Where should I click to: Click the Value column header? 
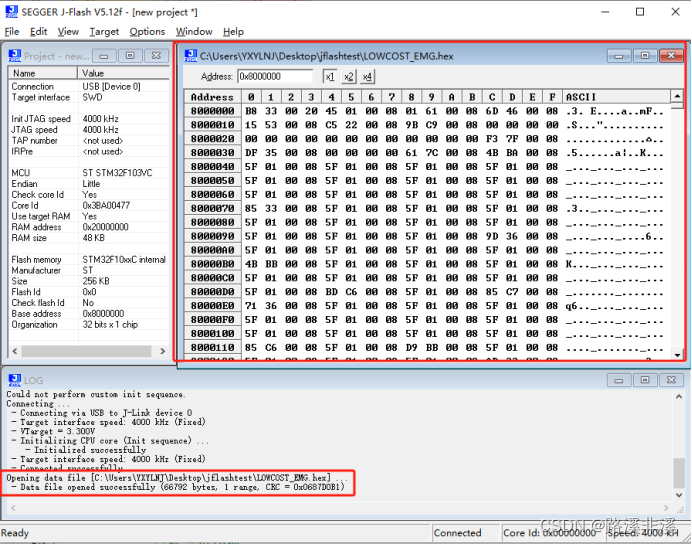pyautogui.click(x=124, y=73)
